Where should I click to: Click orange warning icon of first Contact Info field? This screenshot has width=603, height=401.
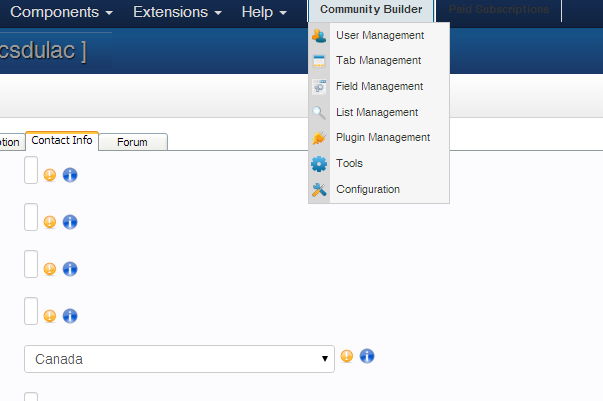[x=50, y=175]
